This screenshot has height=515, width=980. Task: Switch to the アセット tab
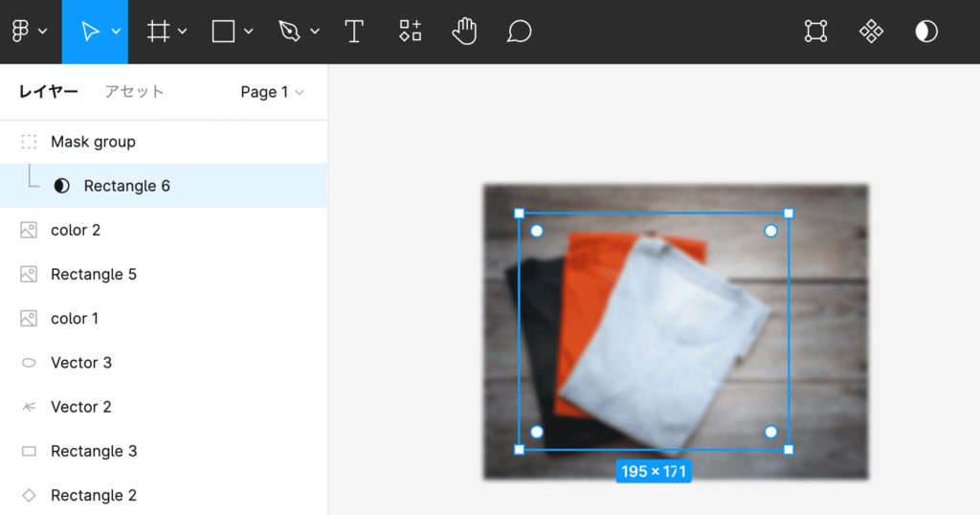pyautogui.click(x=134, y=92)
